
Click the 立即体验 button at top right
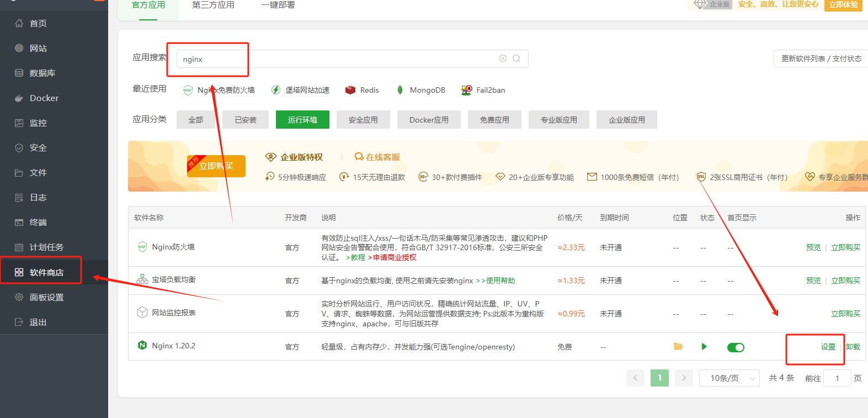[x=843, y=4]
